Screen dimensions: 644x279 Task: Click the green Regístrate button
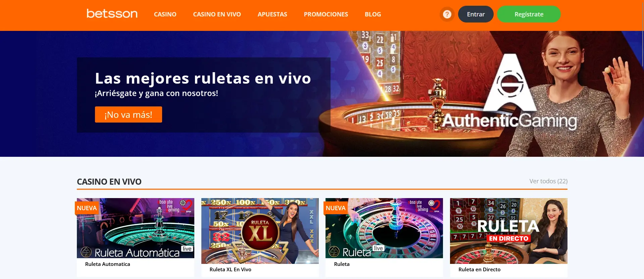point(529,14)
